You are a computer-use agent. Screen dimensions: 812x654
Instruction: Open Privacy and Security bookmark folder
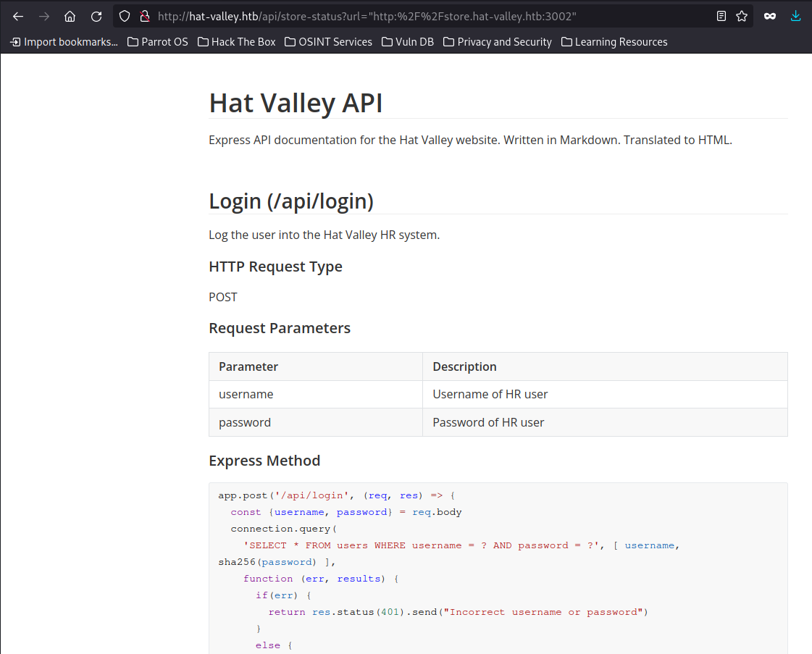point(497,42)
